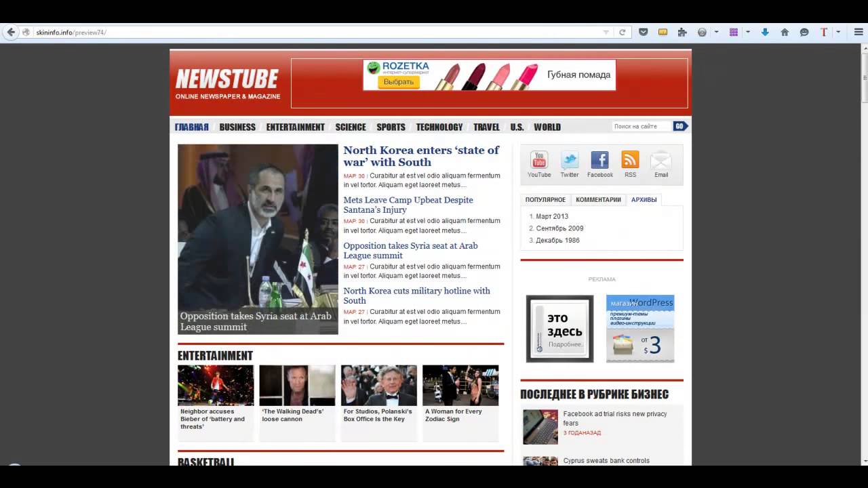Open the Opposition takes Syria seat headline link
The height and width of the screenshot is (488, 868).
[x=410, y=250]
